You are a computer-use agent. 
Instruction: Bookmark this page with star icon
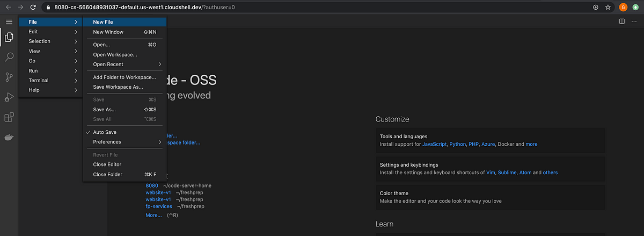(x=608, y=8)
